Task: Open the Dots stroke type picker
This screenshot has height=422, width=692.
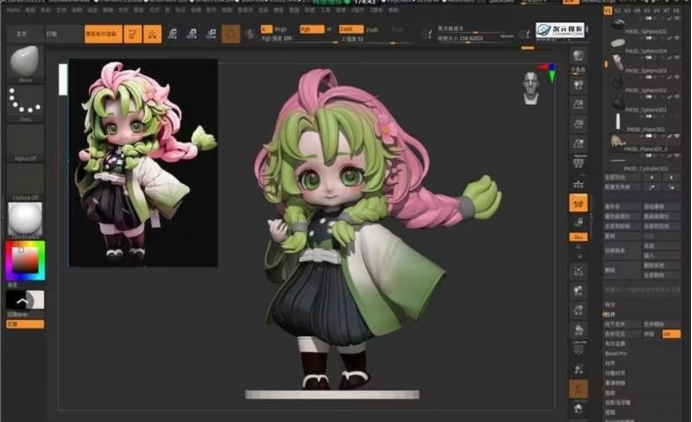Action: click(x=25, y=102)
